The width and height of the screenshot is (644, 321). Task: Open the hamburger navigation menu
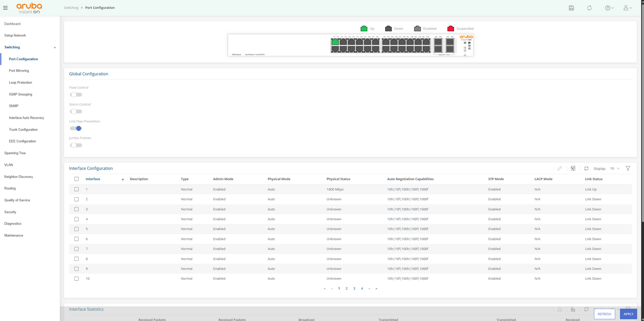(x=6, y=8)
